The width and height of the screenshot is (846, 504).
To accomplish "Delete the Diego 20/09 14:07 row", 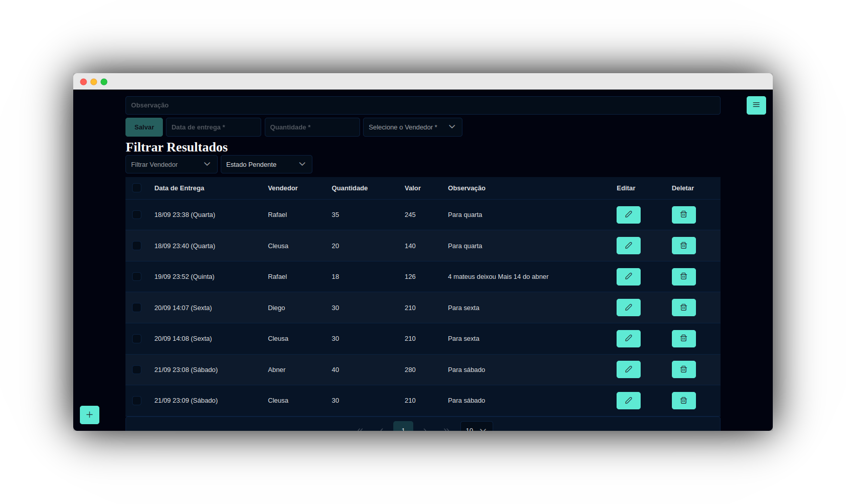I will (684, 308).
